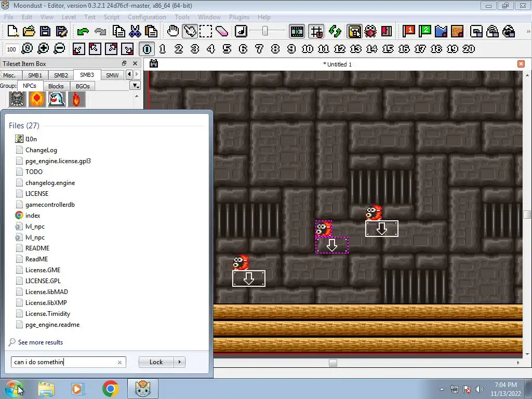Open the Level menu
The height and width of the screenshot is (399, 532).
click(x=69, y=17)
